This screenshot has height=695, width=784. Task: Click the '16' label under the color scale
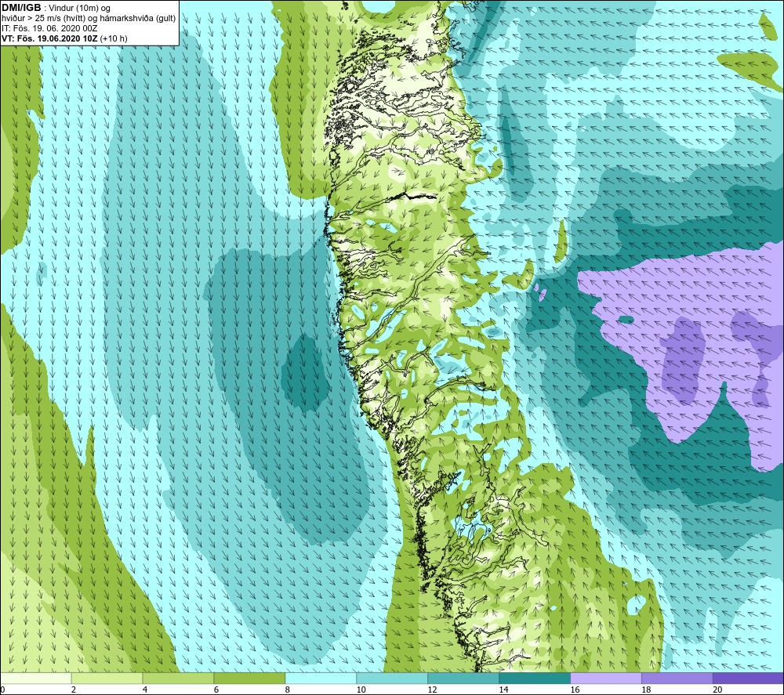point(575,690)
